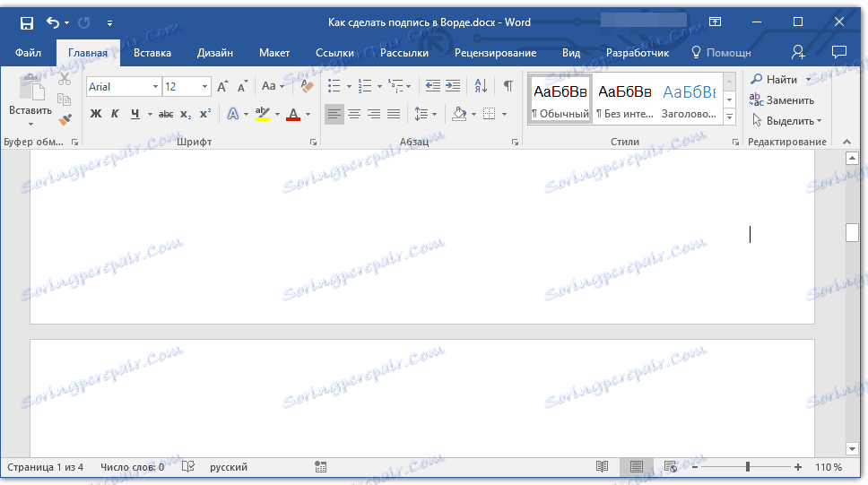This screenshot has height=485, width=868.
Task: Open the Шрифт dialog launcher
Action: [x=313, y=143]
